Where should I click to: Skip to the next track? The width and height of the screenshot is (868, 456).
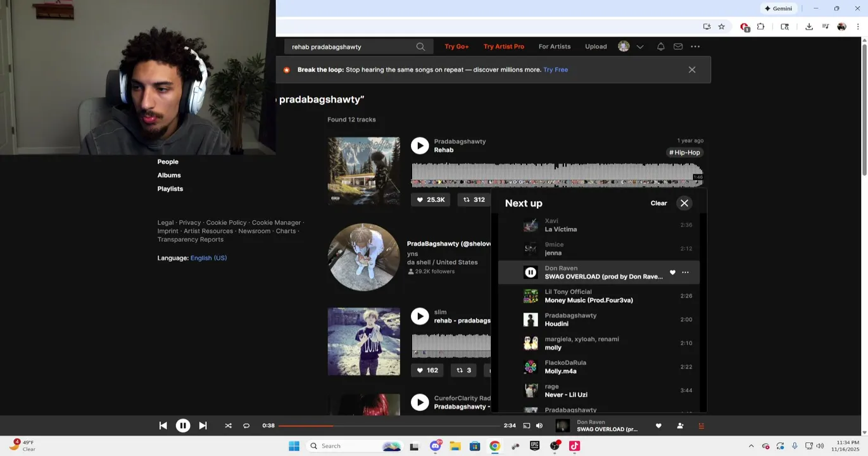[x=203, y=426]
